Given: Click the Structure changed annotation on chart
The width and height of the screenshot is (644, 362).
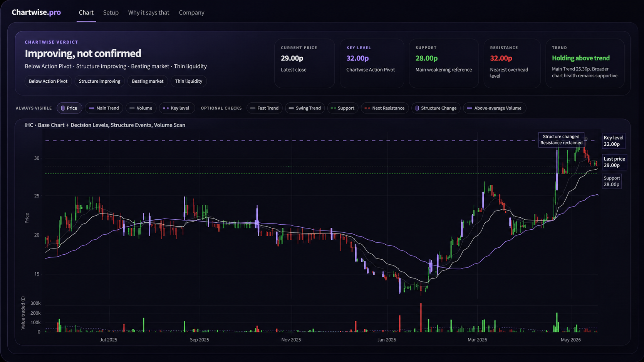Looking at the screenshot, I should pos(561,140).
